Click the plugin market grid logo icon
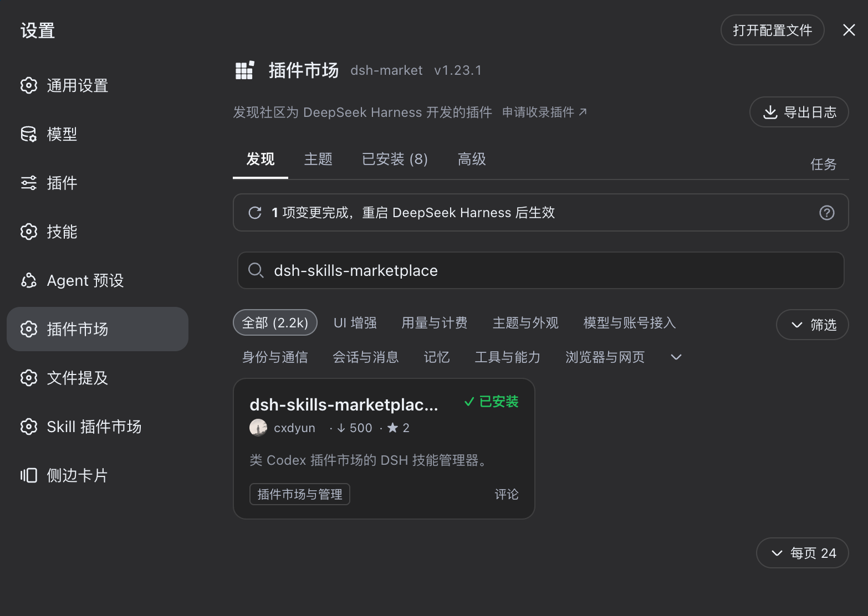The width and height of the screenshot is (868, 616). 244,70
